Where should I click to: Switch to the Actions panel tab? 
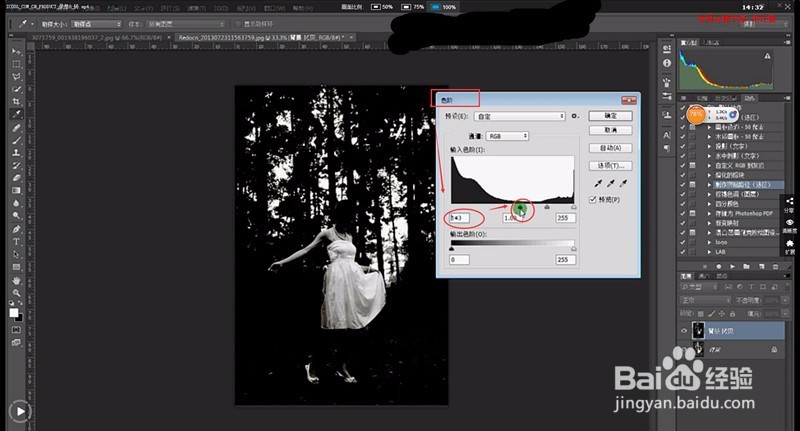[749, 98]
